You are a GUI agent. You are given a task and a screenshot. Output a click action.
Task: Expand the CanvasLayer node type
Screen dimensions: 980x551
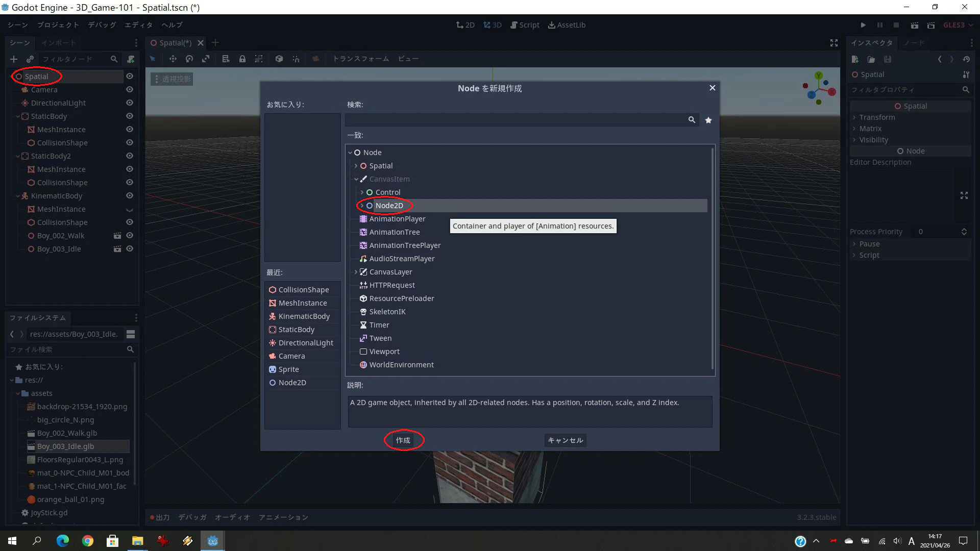[x=356, y=272]
